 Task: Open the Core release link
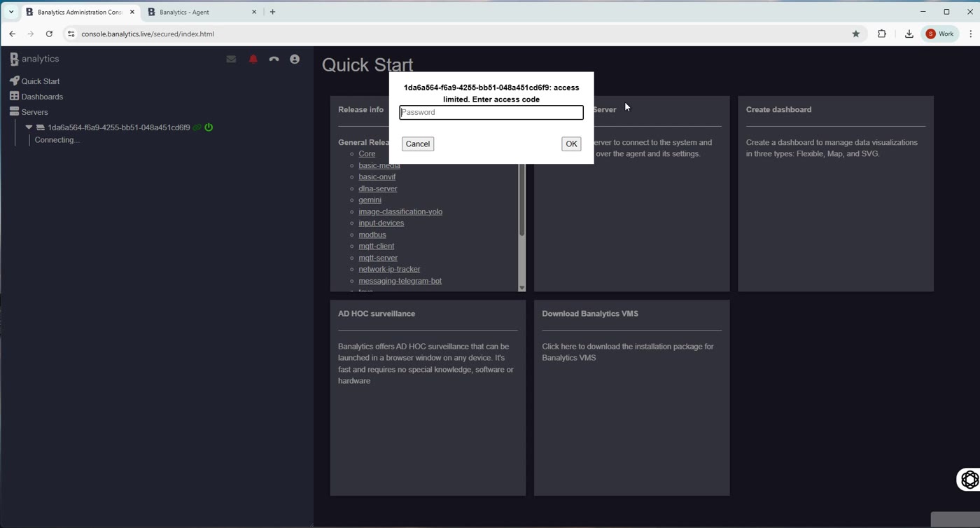pyautogui.click(x=367, y=154)
